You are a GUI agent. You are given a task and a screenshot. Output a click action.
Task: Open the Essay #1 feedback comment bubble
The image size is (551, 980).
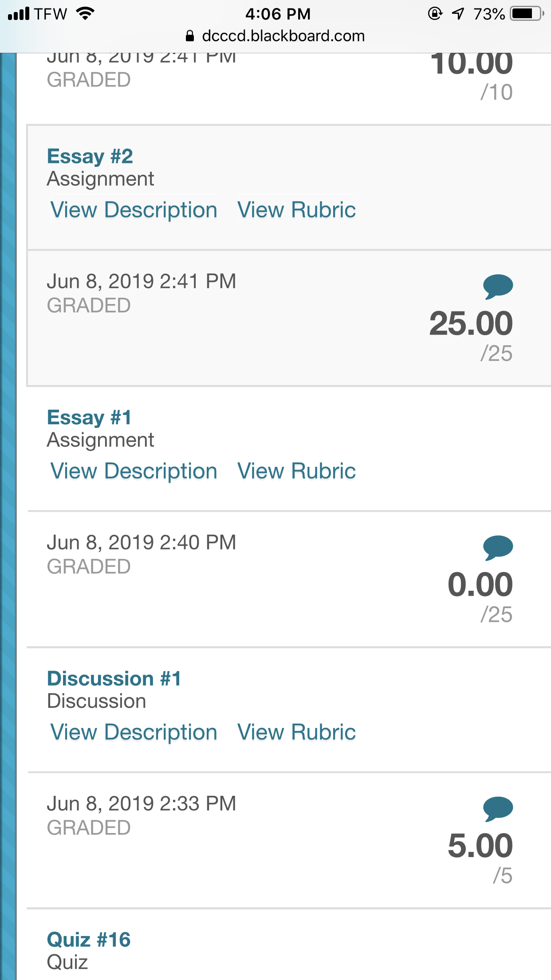tap(498, 548)
